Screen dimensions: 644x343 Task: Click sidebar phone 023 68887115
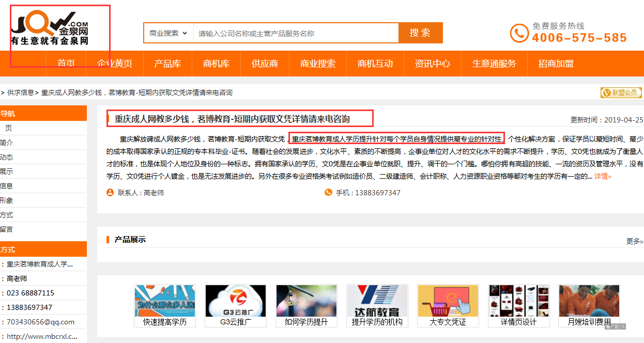click(30, 293)
